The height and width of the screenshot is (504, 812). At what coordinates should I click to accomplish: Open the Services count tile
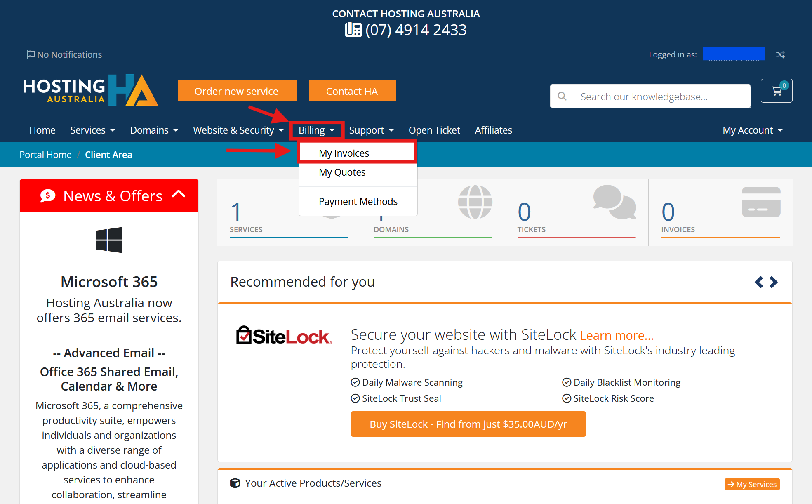point(289,212)
